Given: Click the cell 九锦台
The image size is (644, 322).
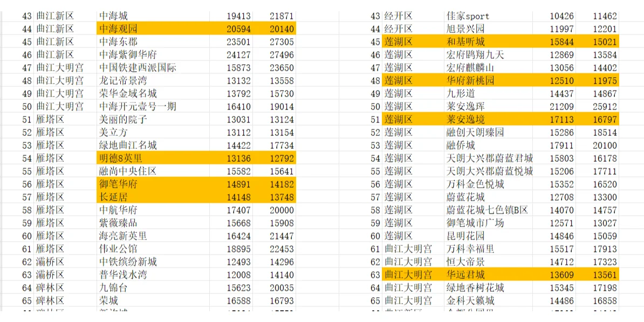Looking at the screenshot, I should [x=153, y=288].
